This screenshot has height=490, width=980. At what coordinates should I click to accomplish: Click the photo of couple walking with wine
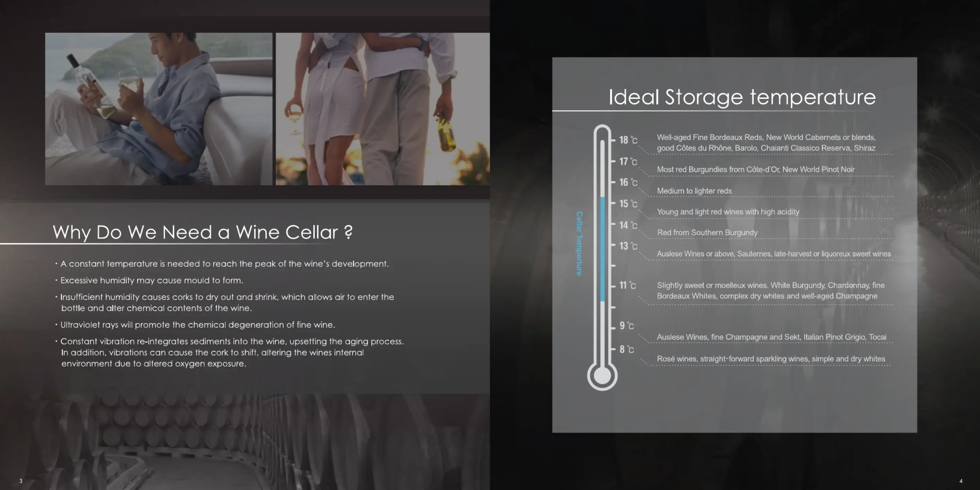click(x=383, y=109)
